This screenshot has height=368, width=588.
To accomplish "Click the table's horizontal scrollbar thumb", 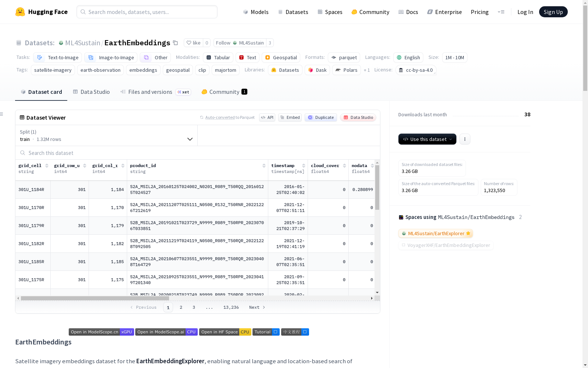I will tap(95, 298).
